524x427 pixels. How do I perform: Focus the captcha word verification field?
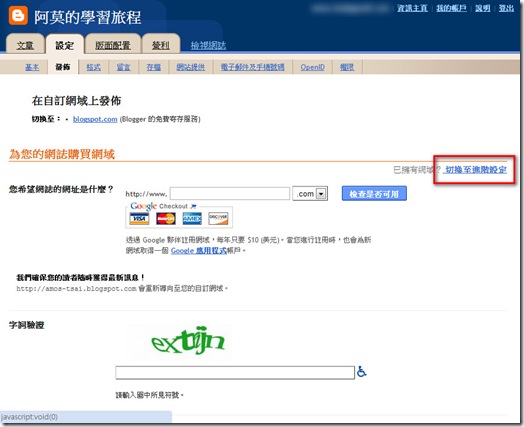point(235,373)
